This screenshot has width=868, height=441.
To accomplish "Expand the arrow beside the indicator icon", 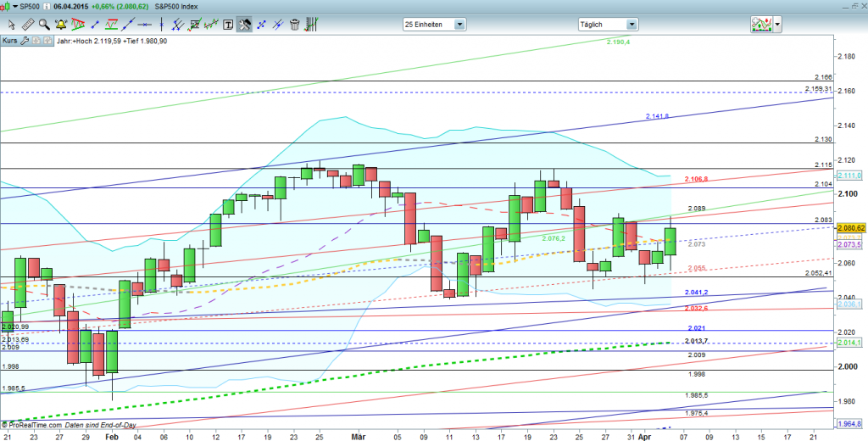I will click(x=778, y=25).
